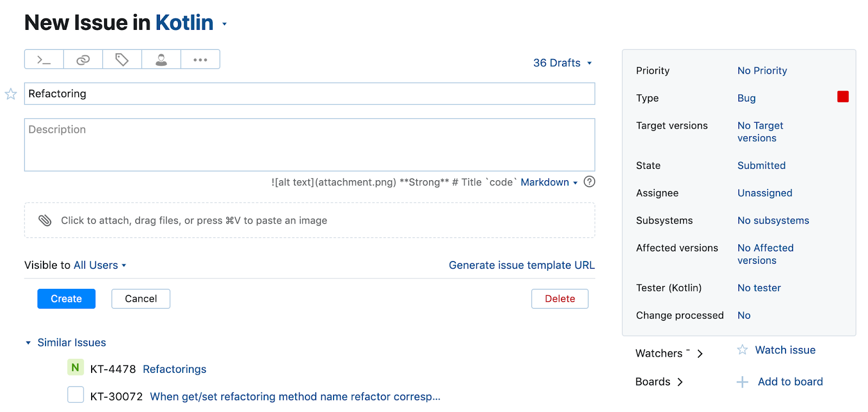The height and width of the screenshot is (412, 868).
Task: Click the paperclip attach icon
Action: pyautogui.click(x=45, y=220)
